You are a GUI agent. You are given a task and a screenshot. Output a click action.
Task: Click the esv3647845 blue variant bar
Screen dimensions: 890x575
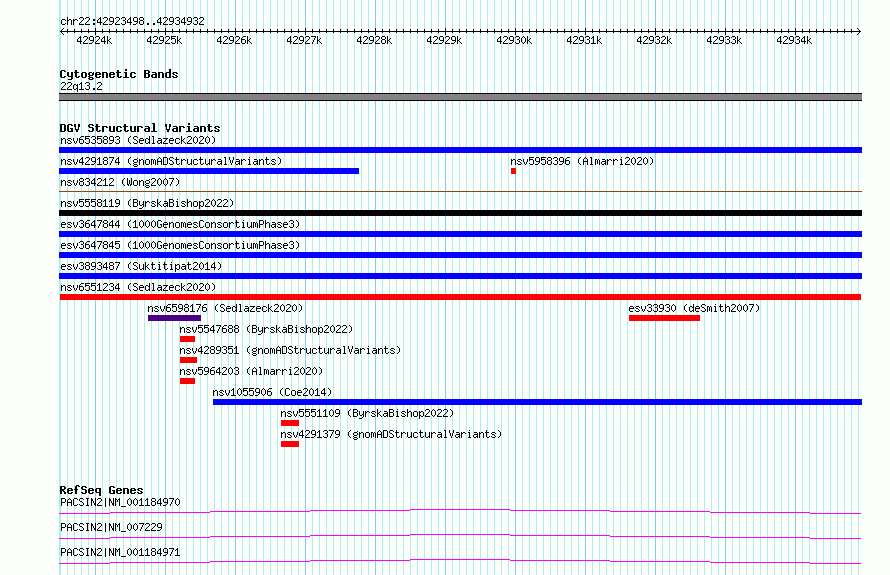(x=460, y=255)
